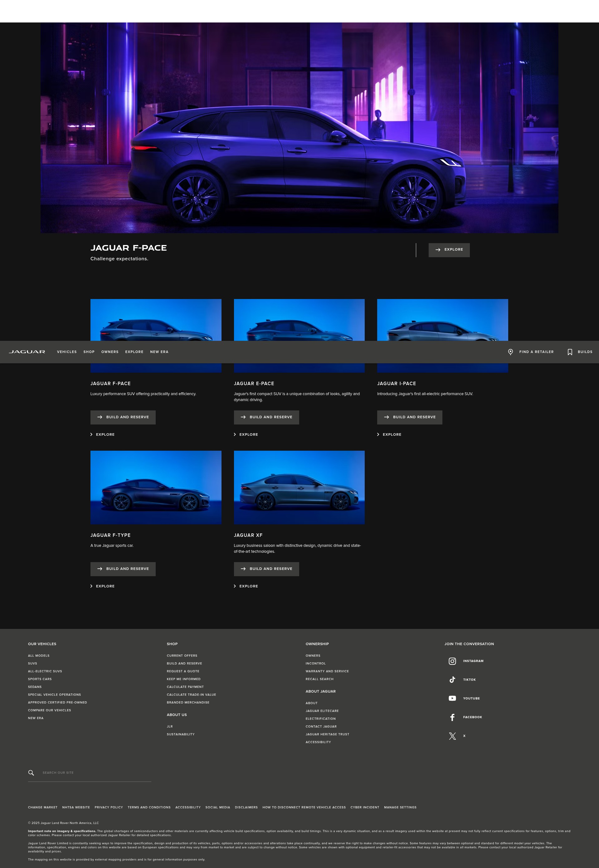Open the Sustainability footer link

tap(181, 734)
